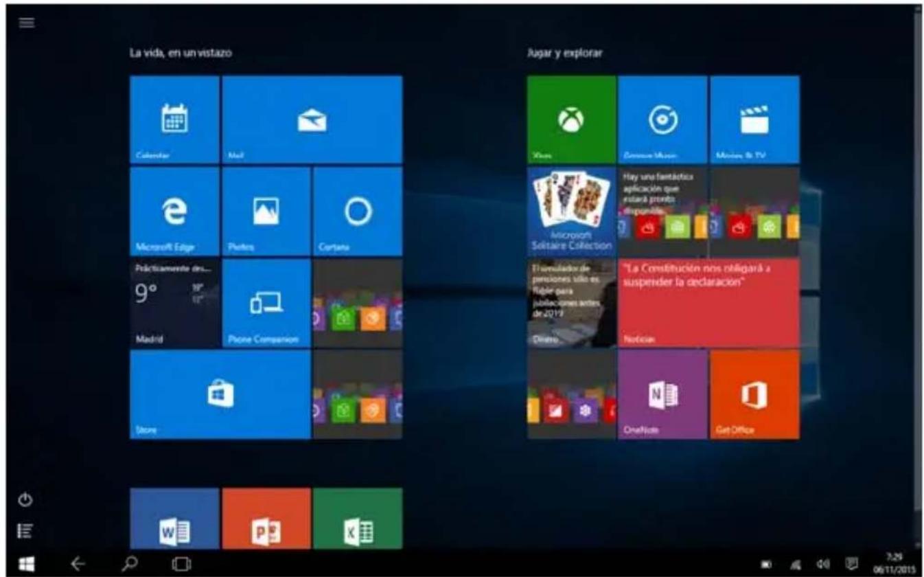Open the OneNote tile
The height and width of the screenshot is (577, 924).
click(662, 394)
